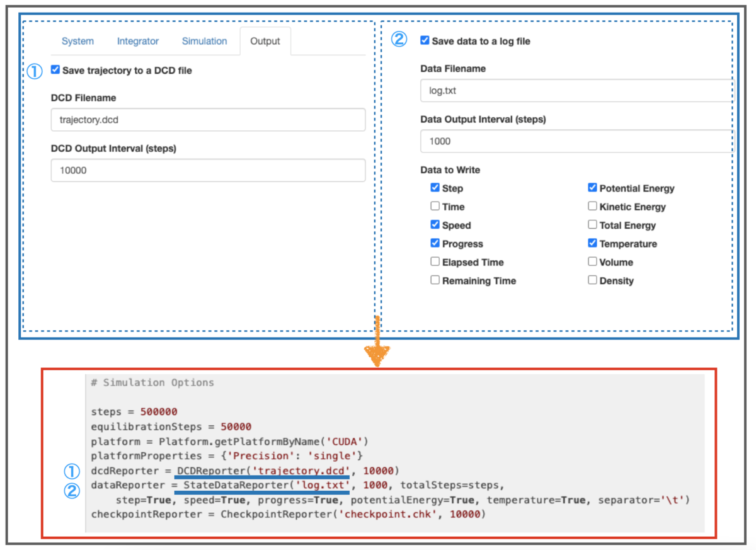Toggle Save data to a log file
Viewport: 756px width, 550px height.
point(425,41)
